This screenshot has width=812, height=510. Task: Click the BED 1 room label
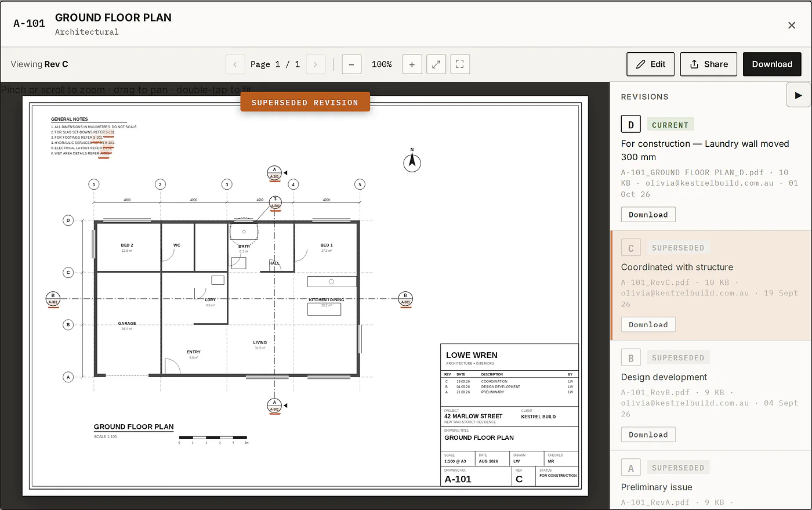327,245
